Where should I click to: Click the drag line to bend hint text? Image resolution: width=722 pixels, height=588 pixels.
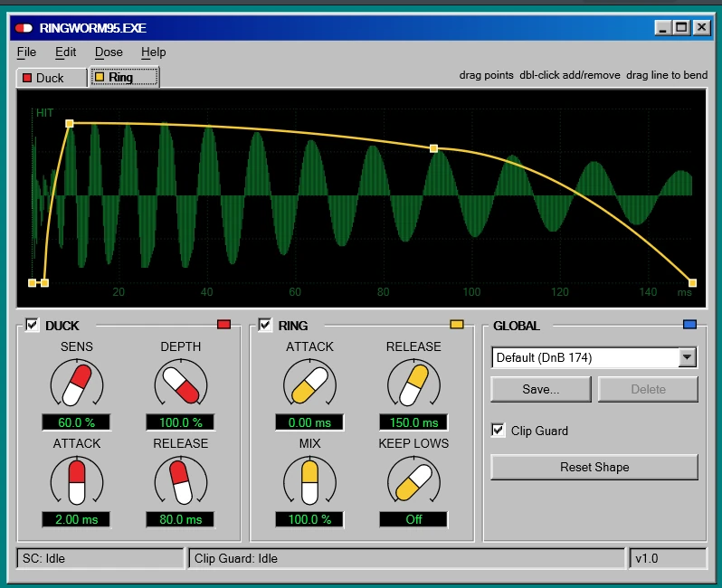(x=667, y=75)
